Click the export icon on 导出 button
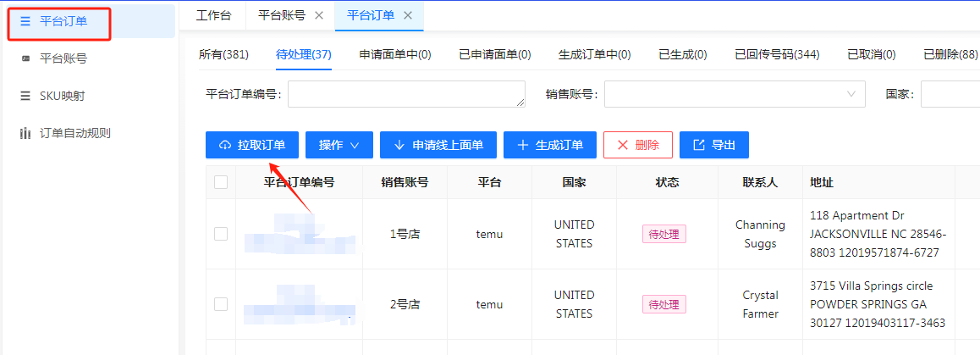The height and width of the screenshot is (355, 980). (x=699, y=146)
